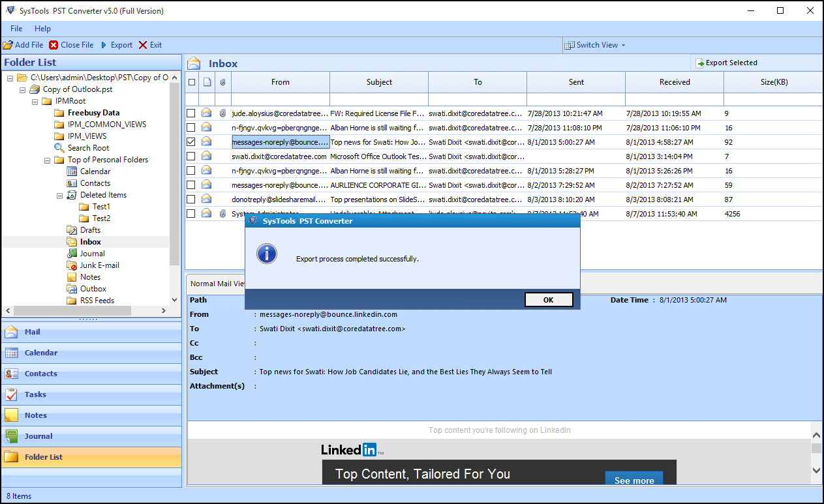Click the Folder List icon in navigation pane
Image resolution: width=824 pixels, height=504 pixels.
[12, 457]
